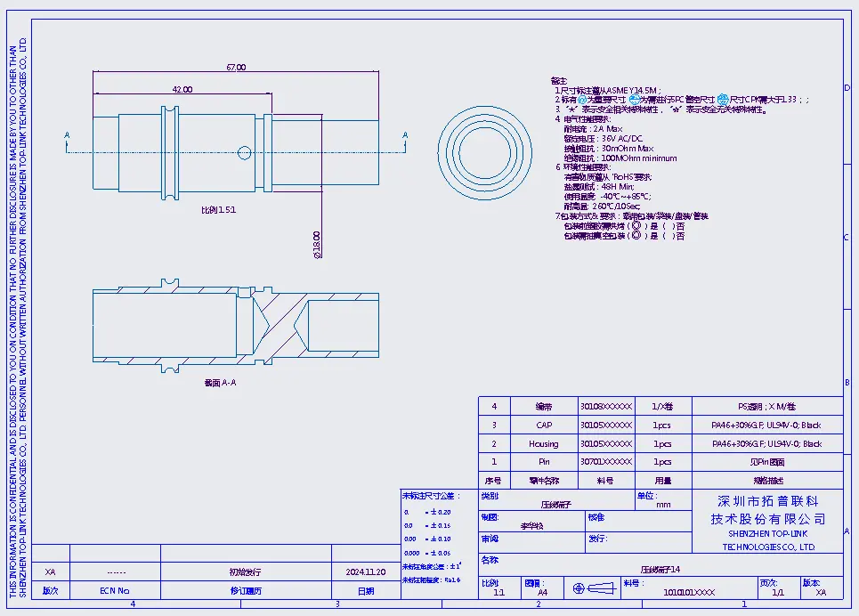Select the ASME Y14.5M note line
This screenshot has width=859, height=616.
pyautogui.click(x=605, y=90)
